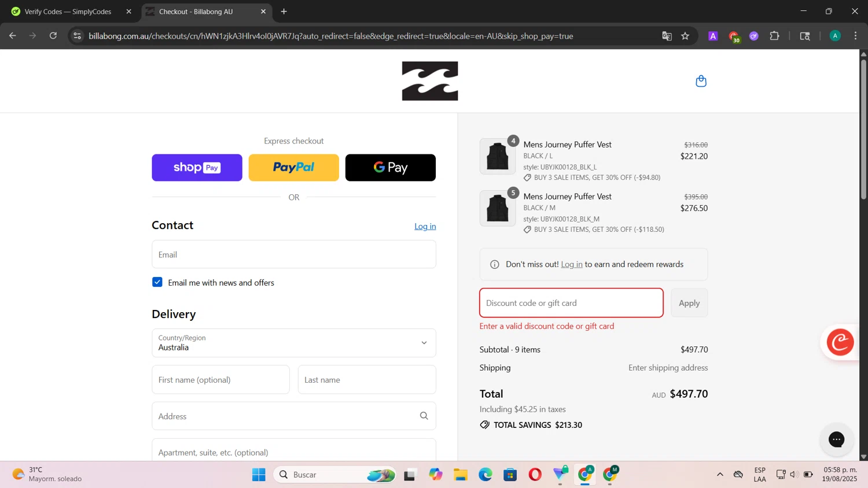Click the purple A extension icon
868x488 pixels.
coord(713,36)
